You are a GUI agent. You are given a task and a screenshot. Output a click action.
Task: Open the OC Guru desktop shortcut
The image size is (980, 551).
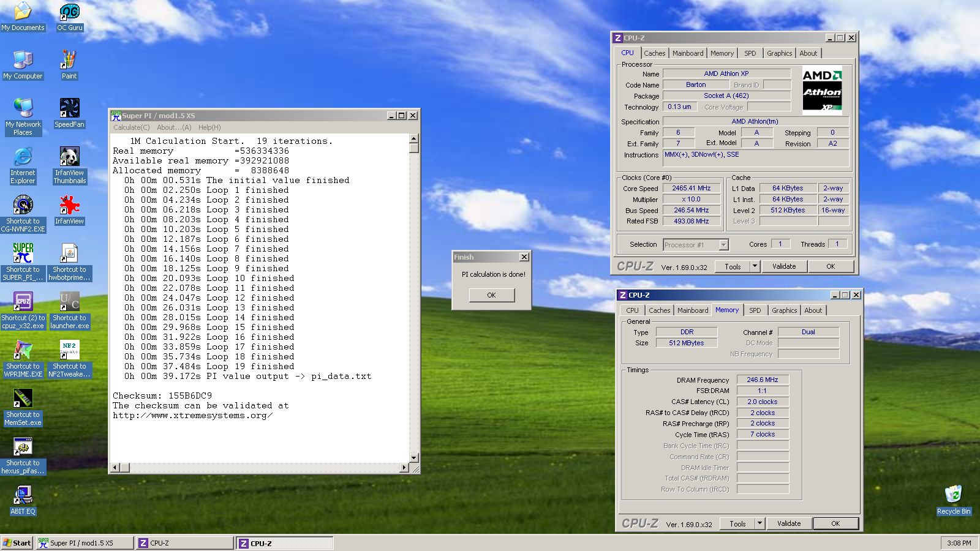pyautogui.click(x=69, y=17)
